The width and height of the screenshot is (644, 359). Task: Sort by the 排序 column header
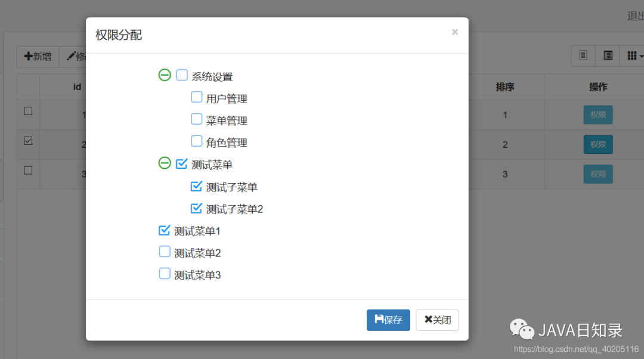click(x=505, y=87)
